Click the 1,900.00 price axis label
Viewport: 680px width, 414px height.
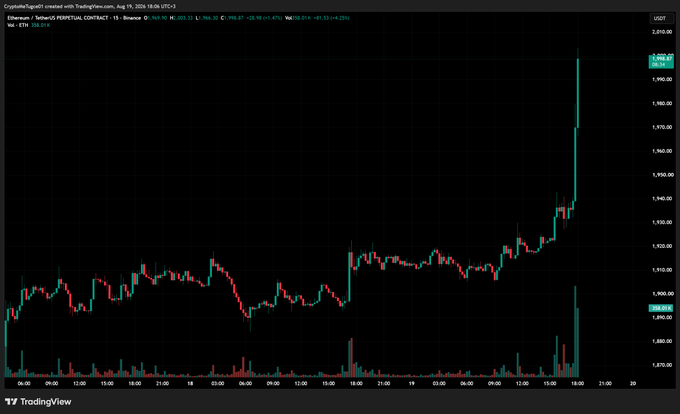[x=662, y=293]
